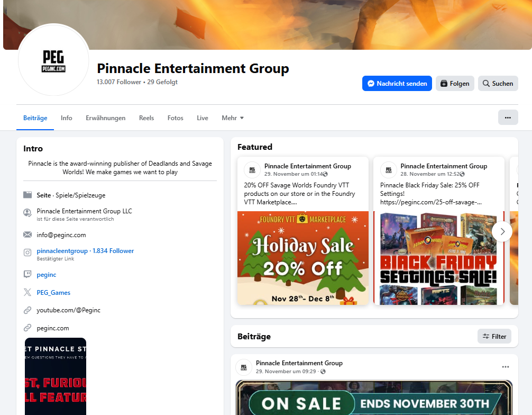Open the page three-dot menu button
This screenshot has width=532, height=415.
tap(508, 118)
